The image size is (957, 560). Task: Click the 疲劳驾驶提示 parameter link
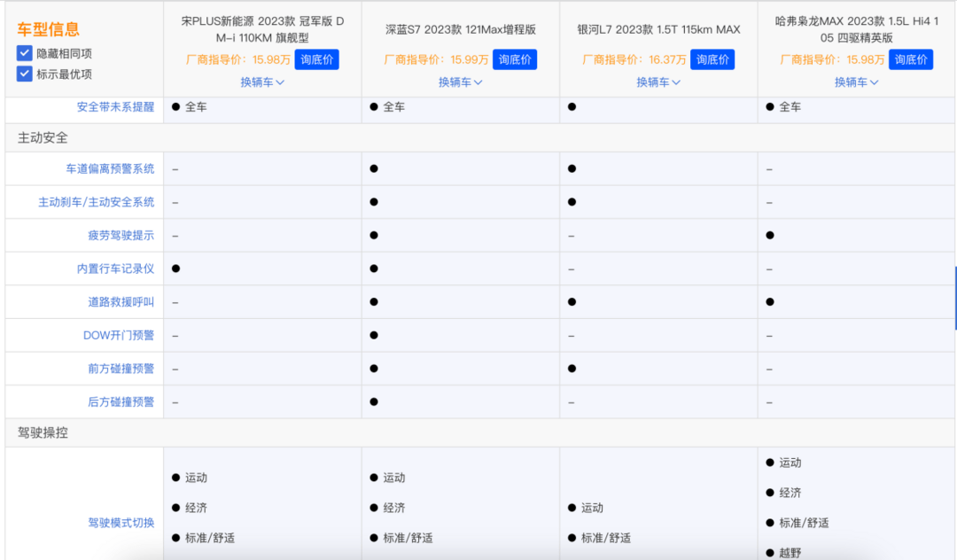point(121,236)
